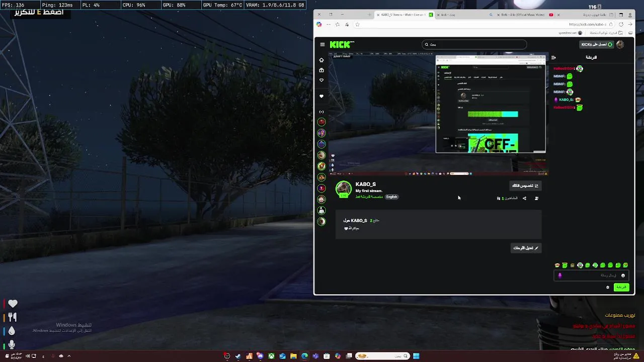Open the user profile avatar in Kick header
644x362 pixels.
pyautogui.click(x=620, y=44)
